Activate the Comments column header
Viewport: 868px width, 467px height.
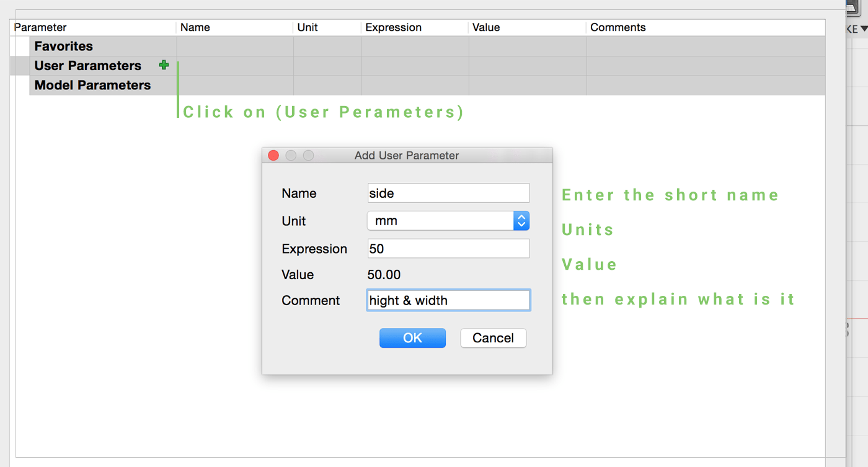pyautogui.click(x=618, y=27)
